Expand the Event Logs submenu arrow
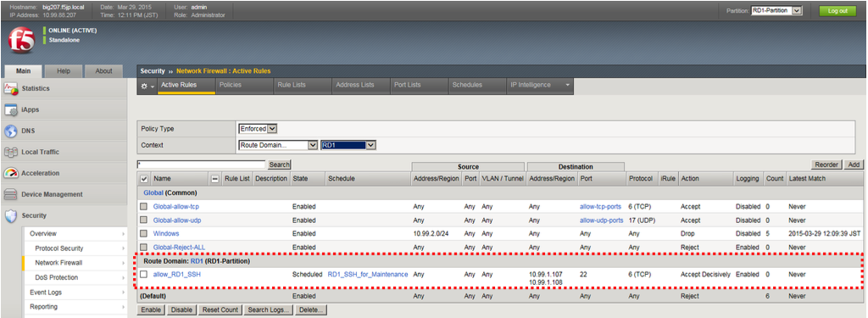This screenshot has height=318, width=868. point(123,292)
